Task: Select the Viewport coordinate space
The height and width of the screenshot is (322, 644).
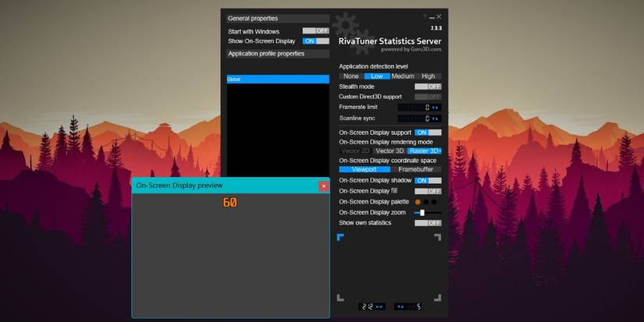Action: [x=365, y=169]
